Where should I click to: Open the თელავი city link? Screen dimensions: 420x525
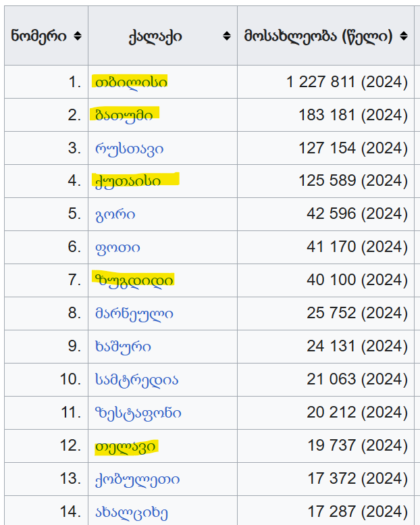[126, 446]
